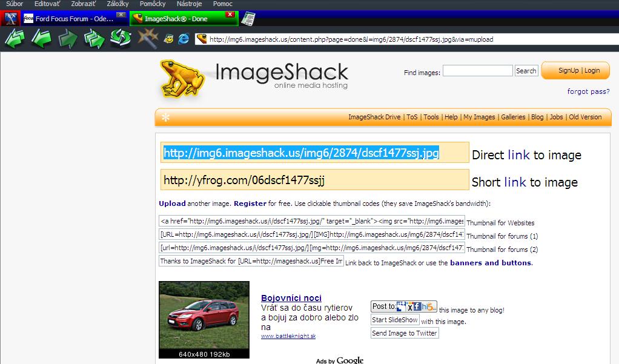The width and height of the screenshot is (619, 364).
Task: Click the double-arrow rewind navigation icon
Action: coord(15,39)
